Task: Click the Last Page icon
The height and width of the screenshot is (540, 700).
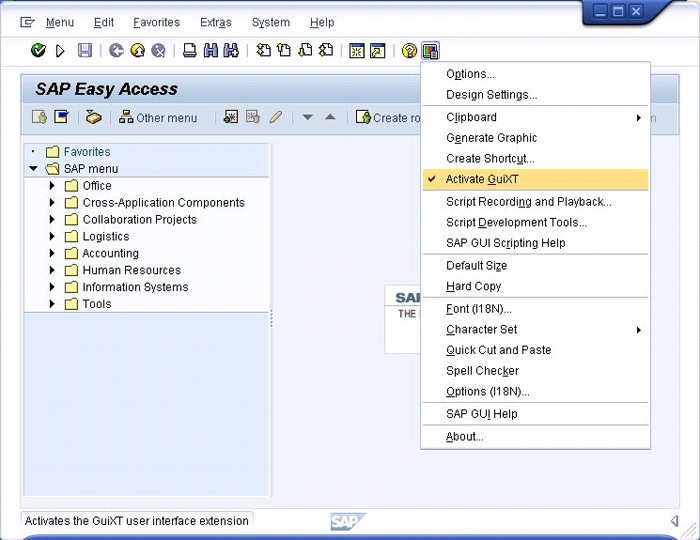Action: (x=326, y=50)
